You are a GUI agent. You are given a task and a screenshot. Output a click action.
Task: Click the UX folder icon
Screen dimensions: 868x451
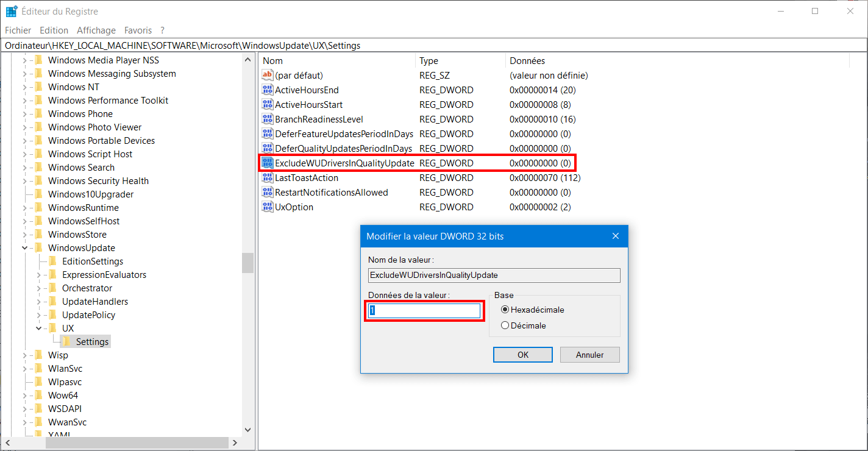click(53, 328)
